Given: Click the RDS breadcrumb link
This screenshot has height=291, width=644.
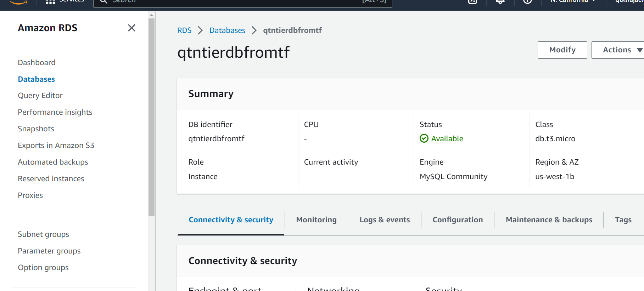Looking at the screenshot, I should 184,30.
